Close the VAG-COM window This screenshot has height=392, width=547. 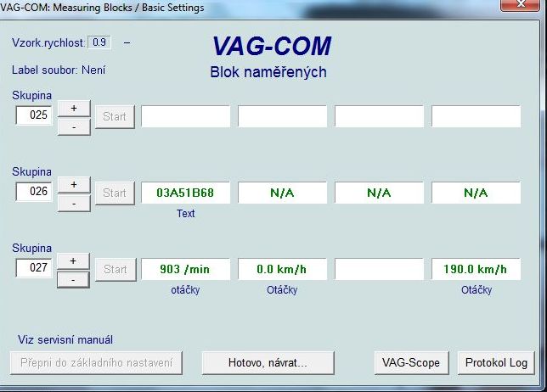pos(520,5)
